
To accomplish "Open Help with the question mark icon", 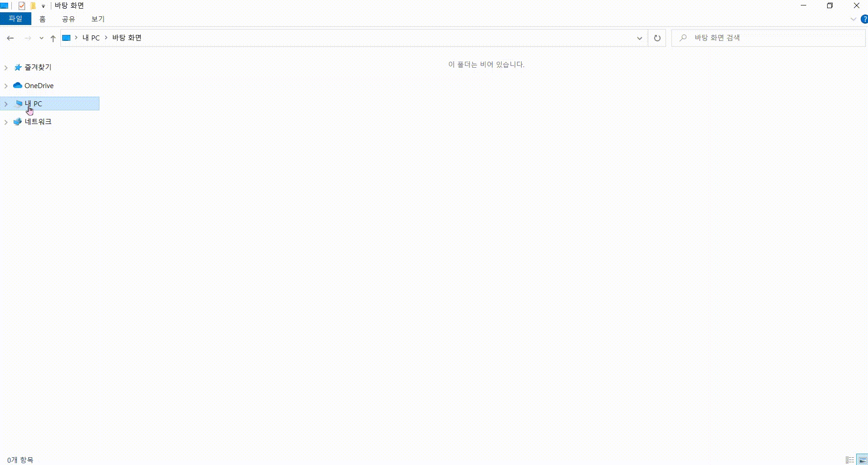I will (x=864, y=19).
